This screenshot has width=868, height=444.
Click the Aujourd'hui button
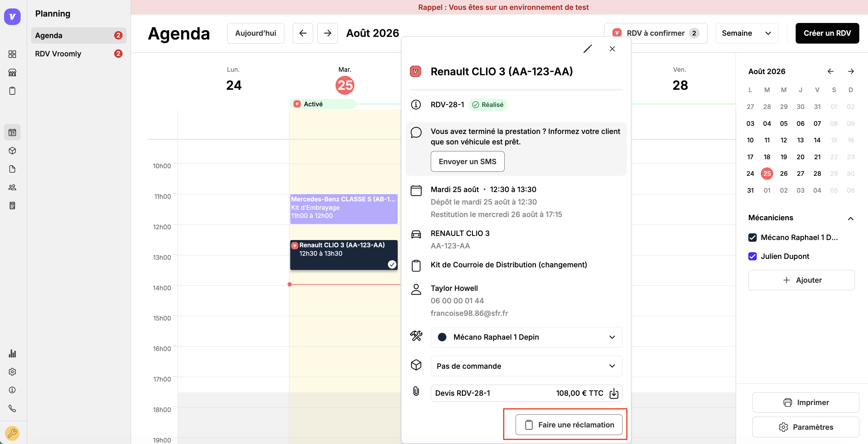255,33
